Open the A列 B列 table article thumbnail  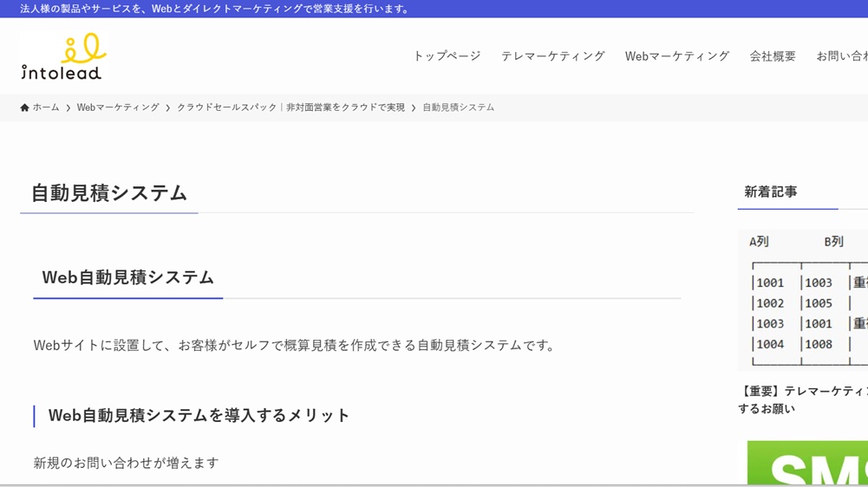tap(803, 300)
